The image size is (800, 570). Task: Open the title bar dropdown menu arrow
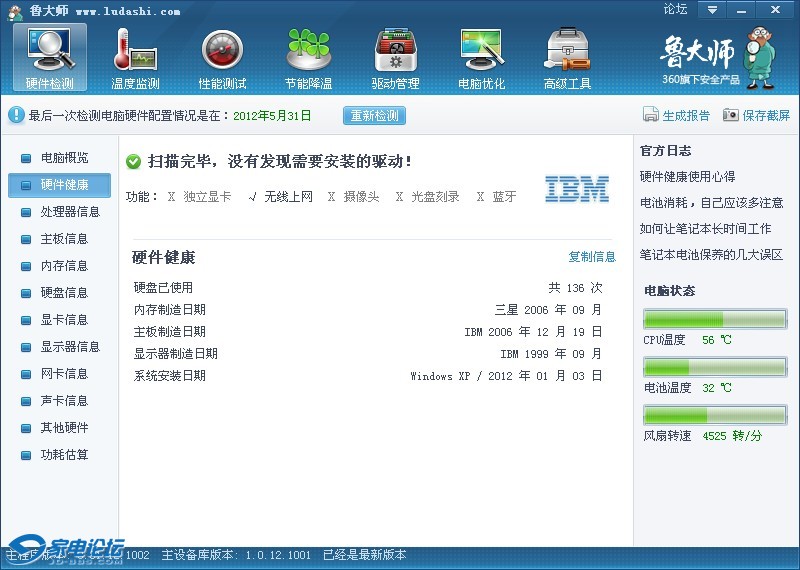point(712,10)
